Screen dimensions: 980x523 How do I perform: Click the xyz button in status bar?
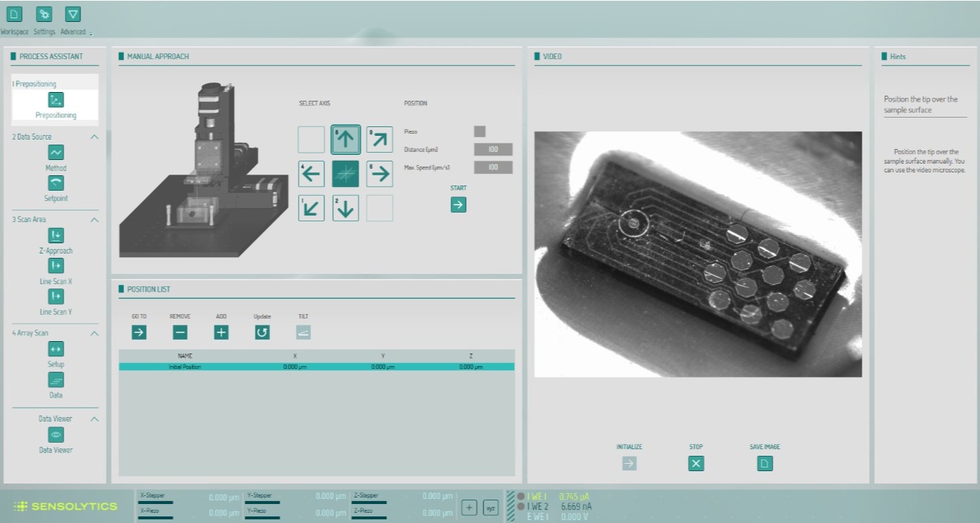coord(491,508)
